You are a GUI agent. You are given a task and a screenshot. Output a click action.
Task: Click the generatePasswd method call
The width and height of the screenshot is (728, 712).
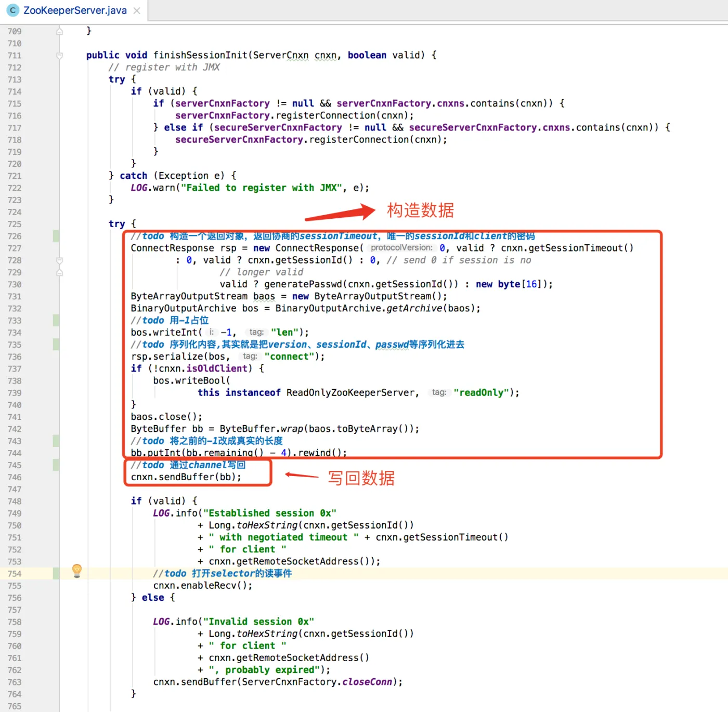click(303, 284)
